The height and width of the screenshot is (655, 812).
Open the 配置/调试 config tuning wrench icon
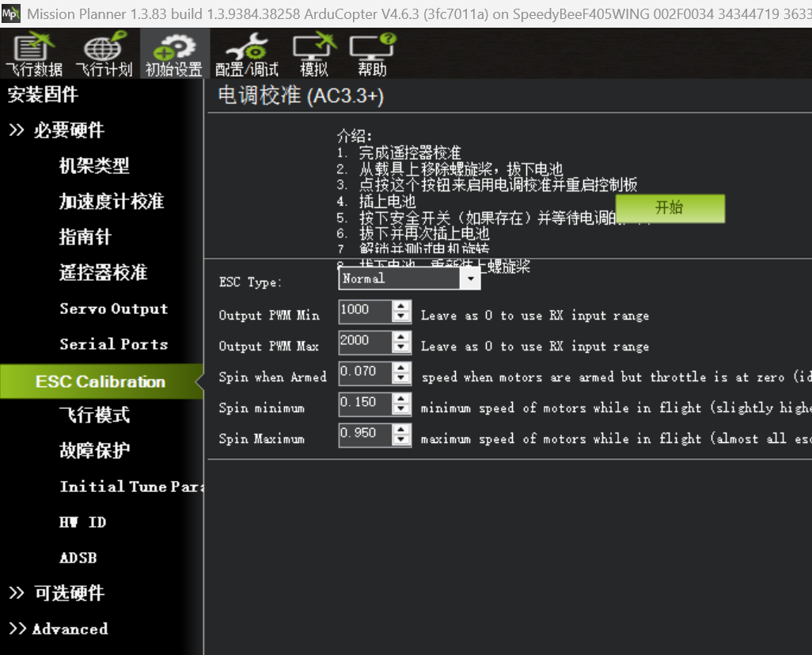point(246,54)
